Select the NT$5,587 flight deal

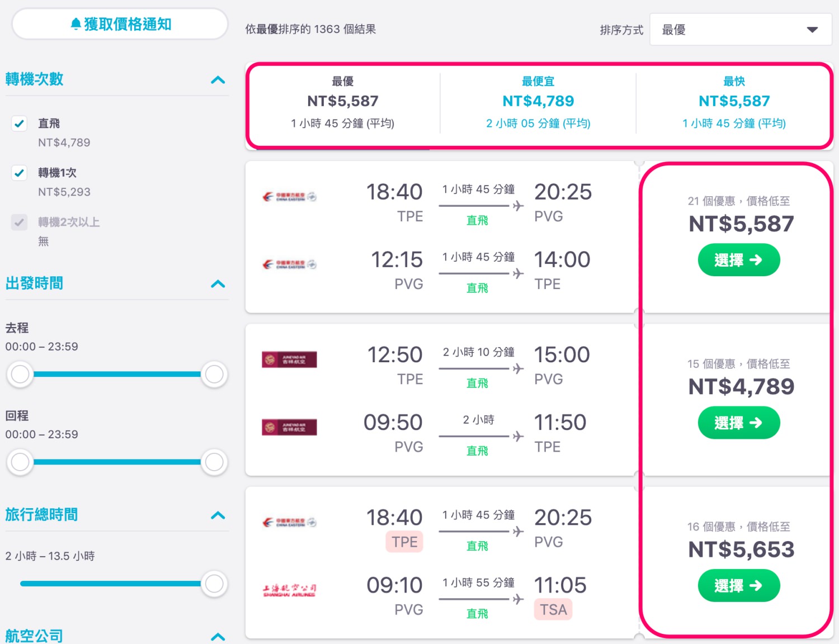pos(739,260)
